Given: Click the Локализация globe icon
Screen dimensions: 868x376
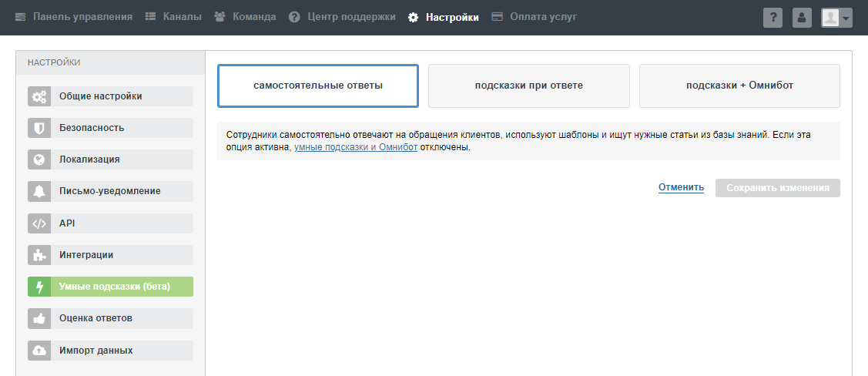Looking at the screenshot, I should point(39,159).
